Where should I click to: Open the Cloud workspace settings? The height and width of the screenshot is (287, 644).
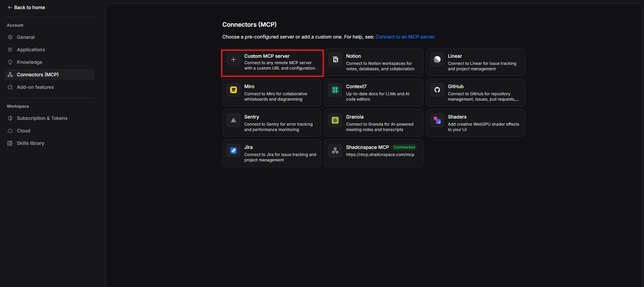[x=49, y=131]
